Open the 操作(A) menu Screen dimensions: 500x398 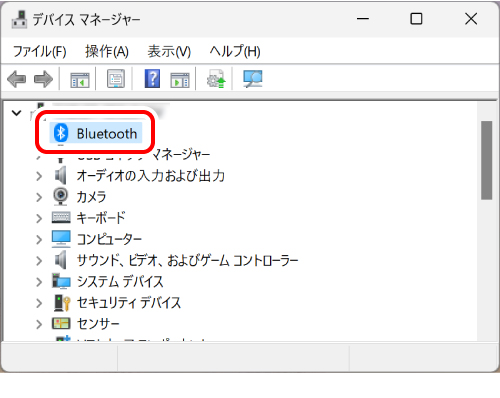pyautogui.click(x=107, y=51)
